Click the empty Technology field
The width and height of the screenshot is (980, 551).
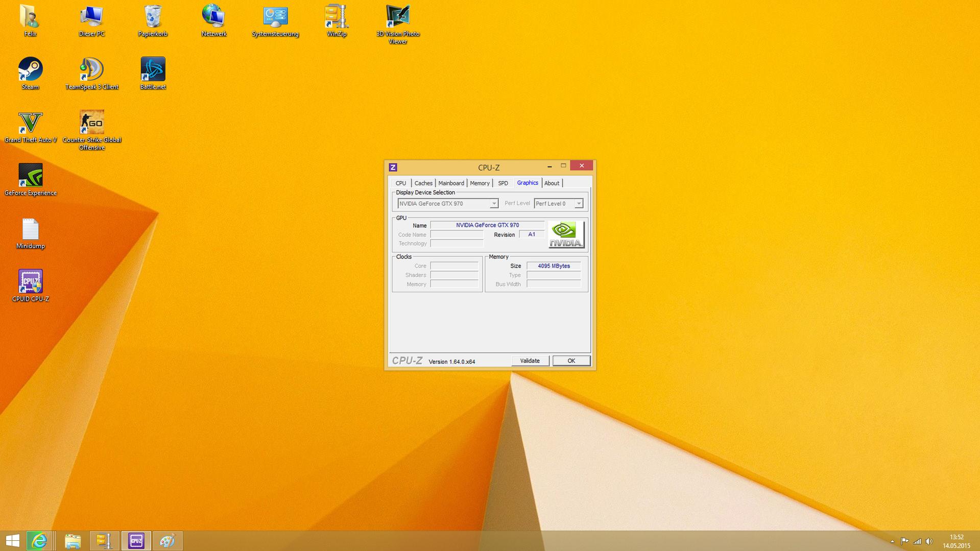pyautogui.click(x=457, y=244)
